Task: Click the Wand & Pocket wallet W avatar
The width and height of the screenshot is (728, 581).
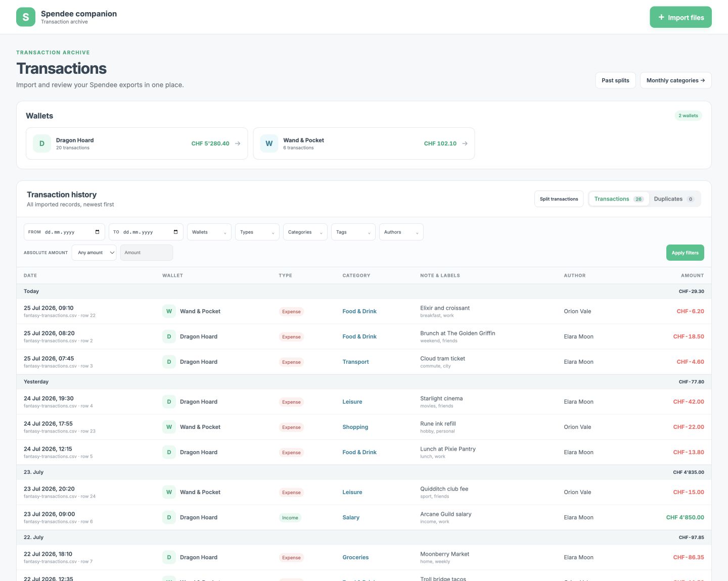Action: click(269, 143)
